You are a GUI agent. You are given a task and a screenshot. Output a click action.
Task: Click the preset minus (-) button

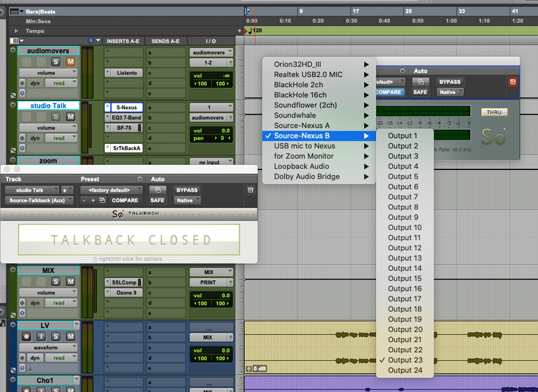click(x=84, y=200)
